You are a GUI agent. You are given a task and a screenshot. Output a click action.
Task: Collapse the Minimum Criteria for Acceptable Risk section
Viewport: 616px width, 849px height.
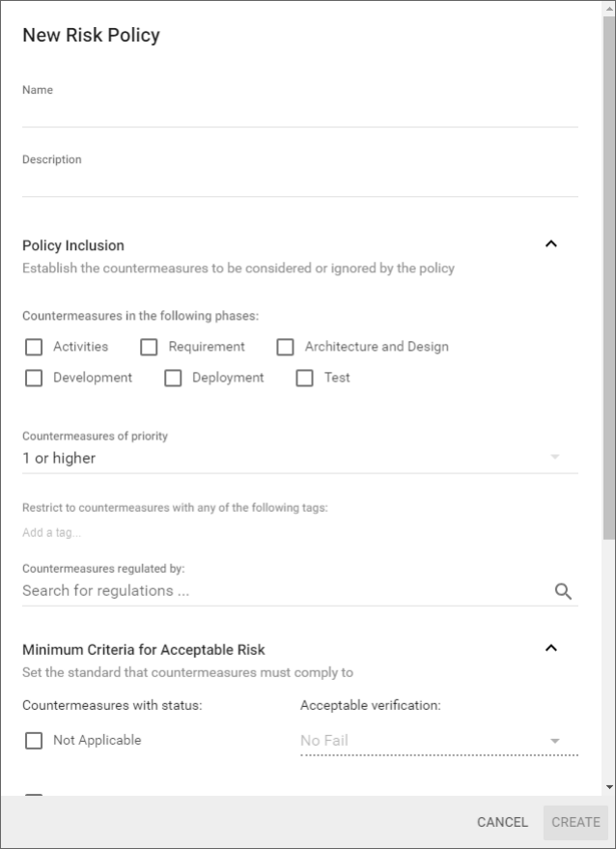pos(551,648)
